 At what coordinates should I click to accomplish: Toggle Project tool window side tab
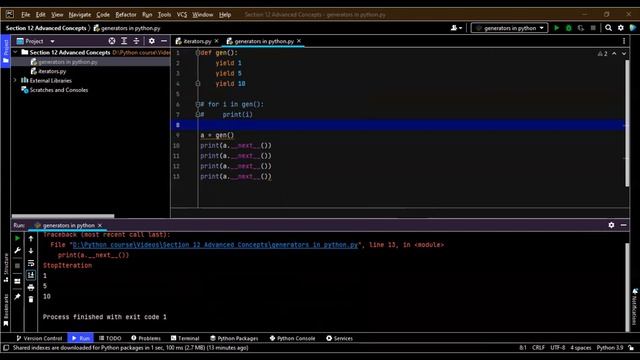tap(5, 51)
